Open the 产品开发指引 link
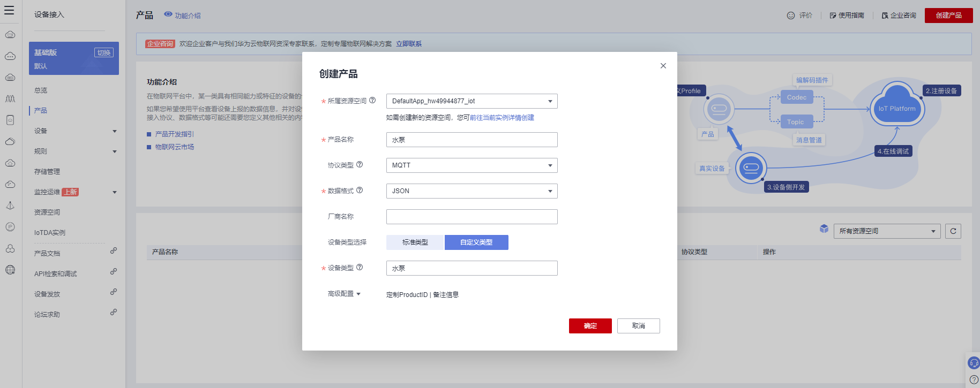 click(175, 134)
